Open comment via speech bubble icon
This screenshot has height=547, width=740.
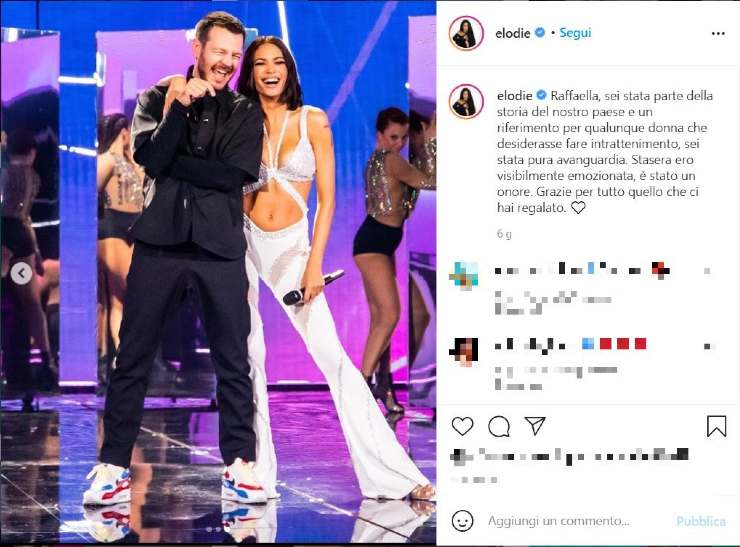498,427
